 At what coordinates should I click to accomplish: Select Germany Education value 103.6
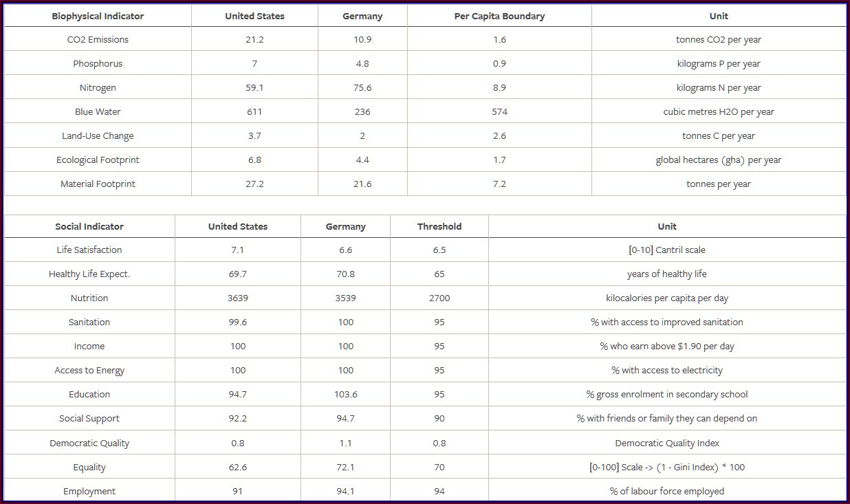point(346,394)
